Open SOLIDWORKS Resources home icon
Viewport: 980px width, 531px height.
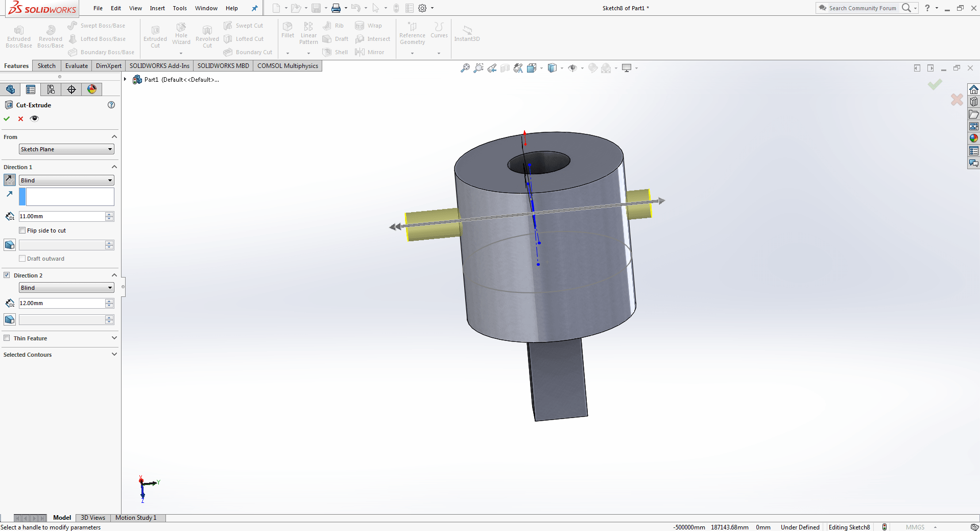974,89
